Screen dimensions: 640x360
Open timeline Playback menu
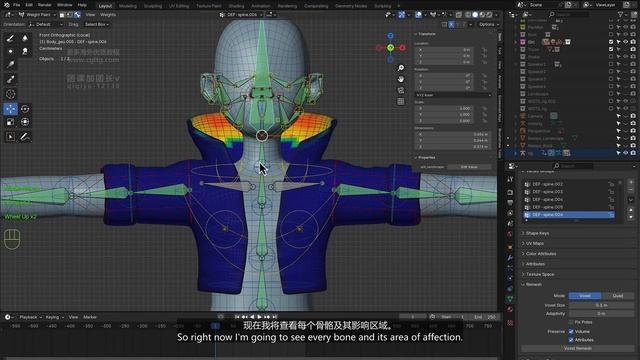coord(29,317)
